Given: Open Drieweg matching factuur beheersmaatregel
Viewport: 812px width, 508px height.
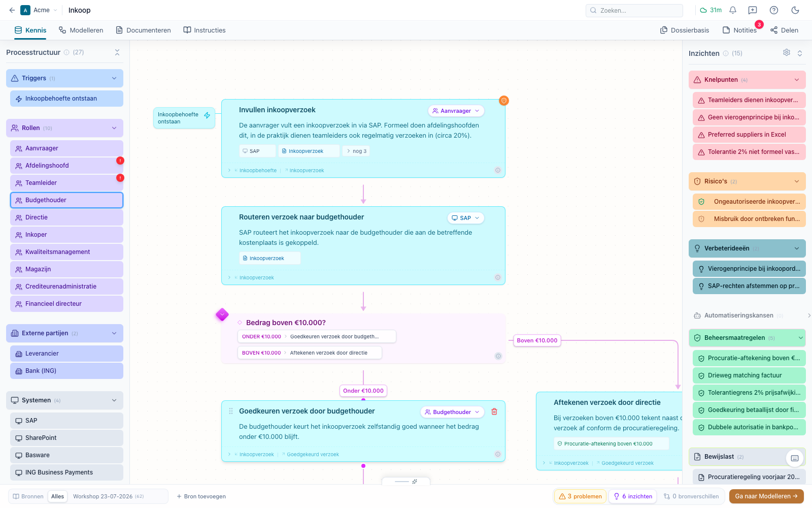Looking at the screenshot, I should point(749,375).
